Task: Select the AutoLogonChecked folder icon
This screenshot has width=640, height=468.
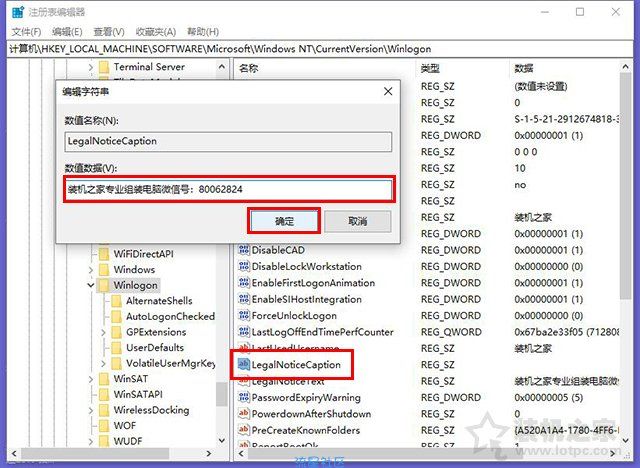Action: 117,317
